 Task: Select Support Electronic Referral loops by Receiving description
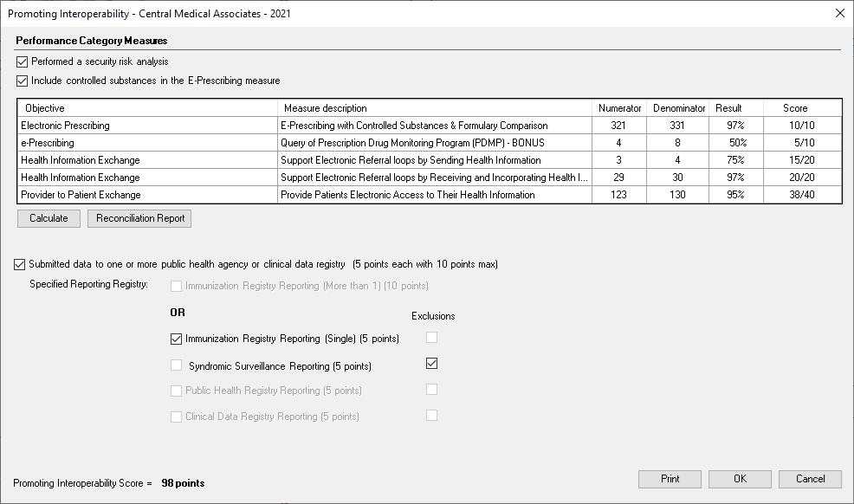pyautogui.click(x=435, y=178)
